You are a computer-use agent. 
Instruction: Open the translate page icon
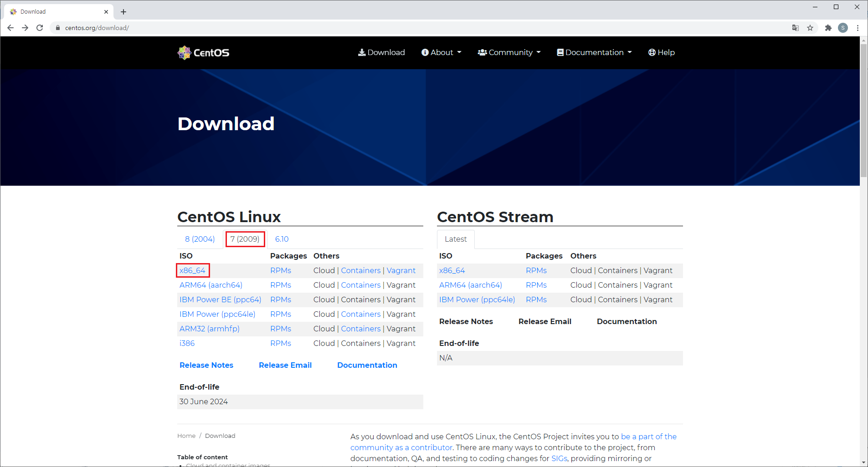[x=796, y=28]
